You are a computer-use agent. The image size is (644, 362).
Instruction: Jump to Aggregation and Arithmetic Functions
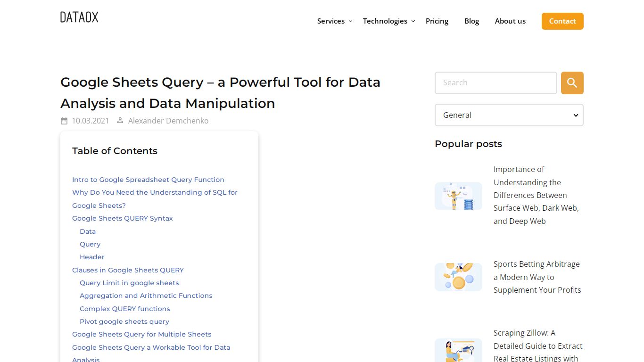[146, 296]
